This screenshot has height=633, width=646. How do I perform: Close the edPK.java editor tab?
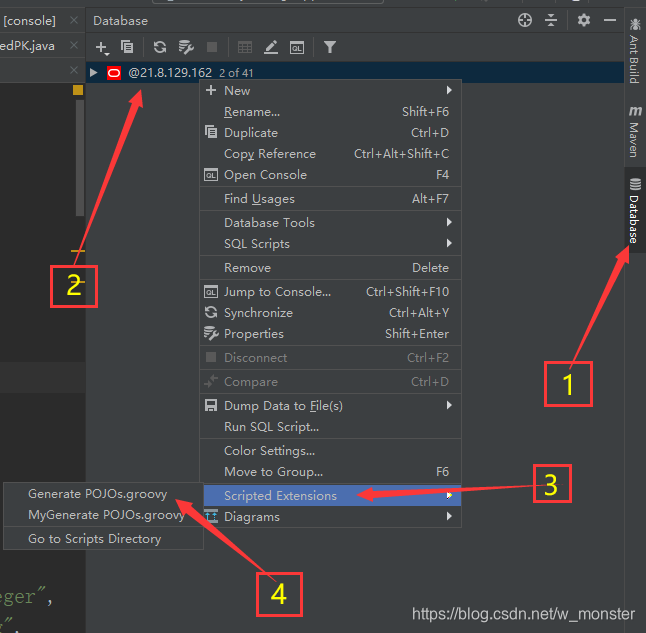[x=74, y=45]
